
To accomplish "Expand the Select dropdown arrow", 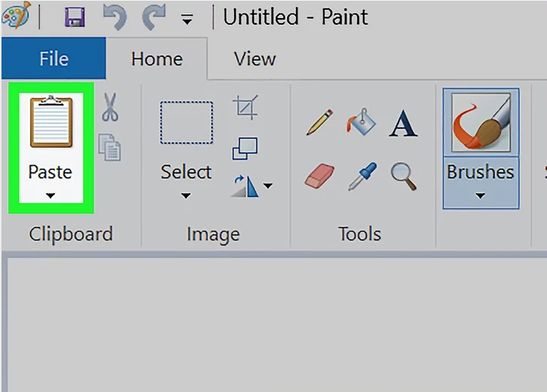I will click(x=186, y=196).
